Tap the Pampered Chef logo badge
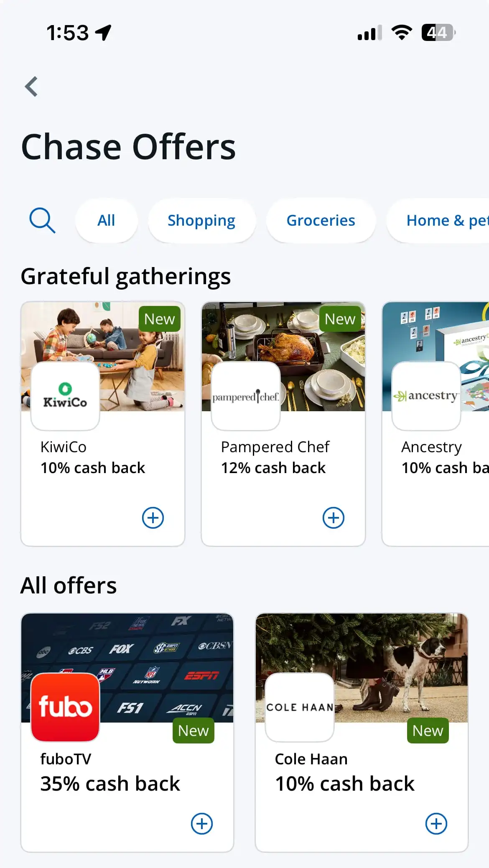Screen dimensions: 489x868 (246, 396)
